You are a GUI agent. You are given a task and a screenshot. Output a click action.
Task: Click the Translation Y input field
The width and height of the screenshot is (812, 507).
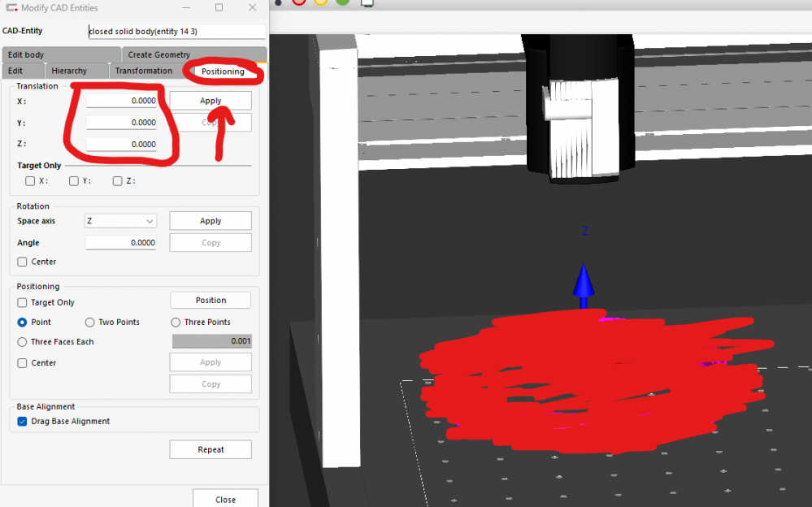pos(122,123)
